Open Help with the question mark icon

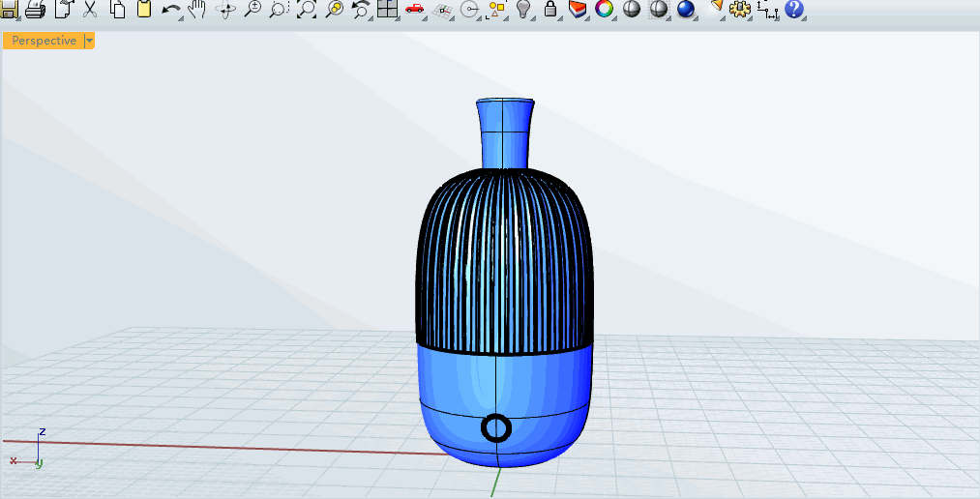[x=793, y=8]
